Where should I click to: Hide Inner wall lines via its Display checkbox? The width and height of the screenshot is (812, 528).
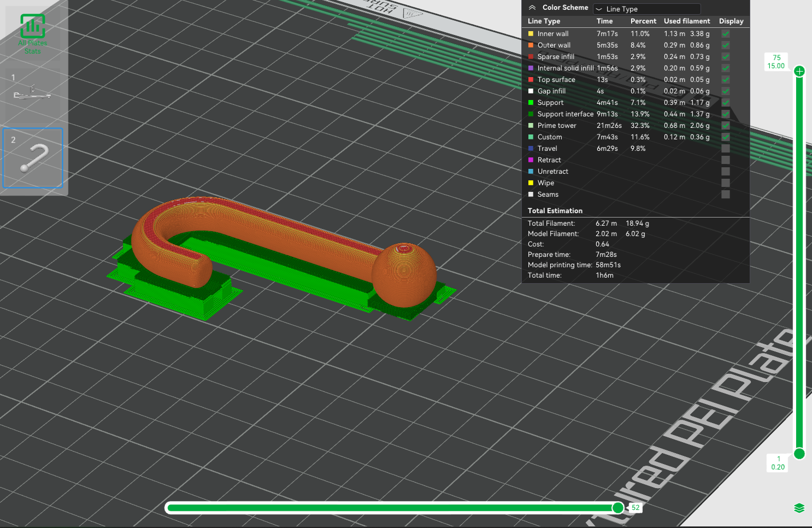click(x=725, y=33)
